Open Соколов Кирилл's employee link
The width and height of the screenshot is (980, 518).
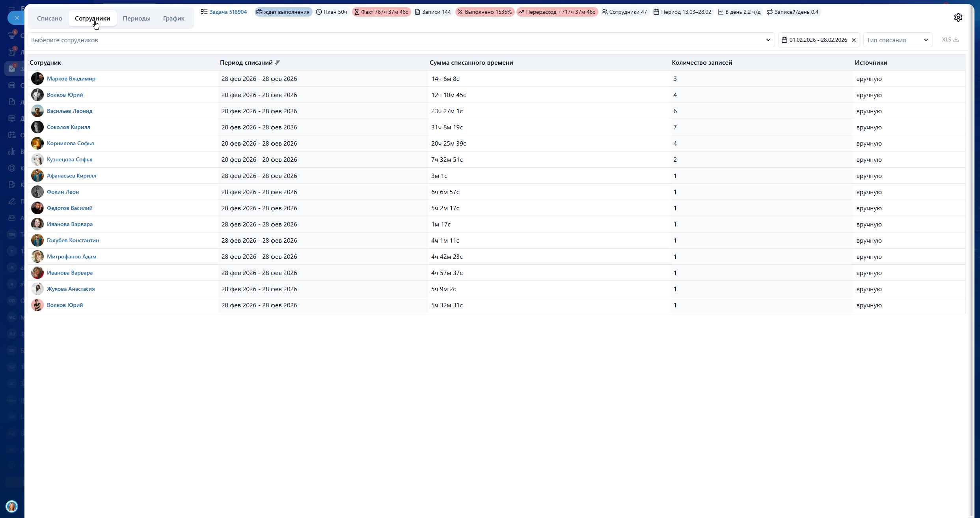tap(68, 127)
